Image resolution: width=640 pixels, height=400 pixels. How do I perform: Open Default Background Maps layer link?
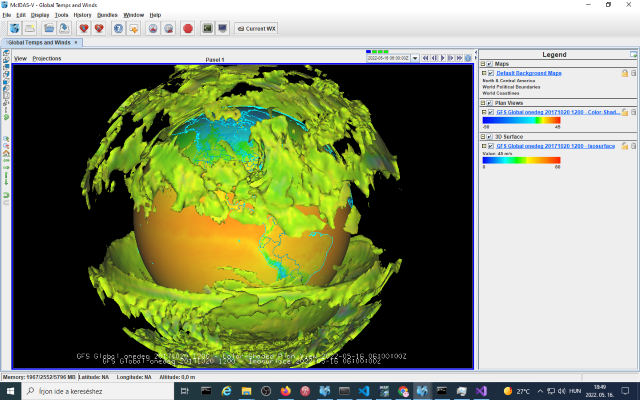529,73
